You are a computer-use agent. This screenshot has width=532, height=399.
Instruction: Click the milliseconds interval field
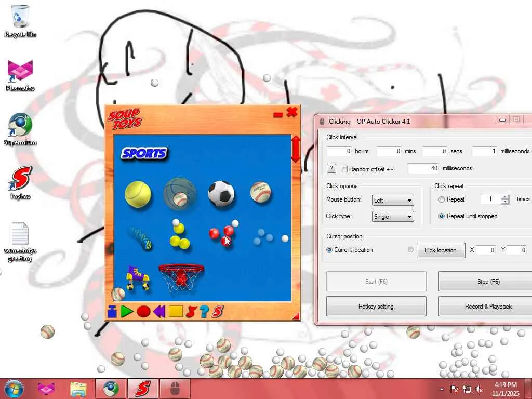point(485,151)
